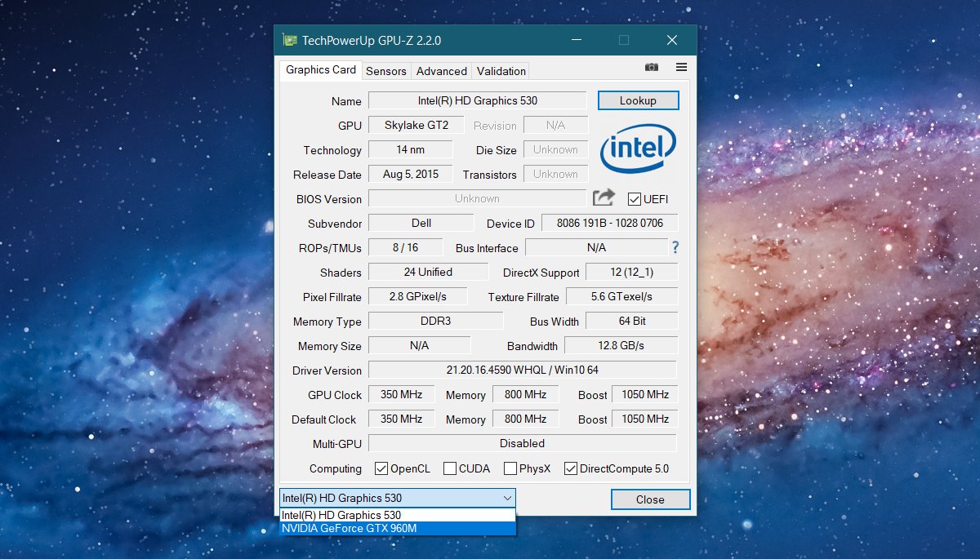Click the Technology field 14 nm

(x=411, y=149)
